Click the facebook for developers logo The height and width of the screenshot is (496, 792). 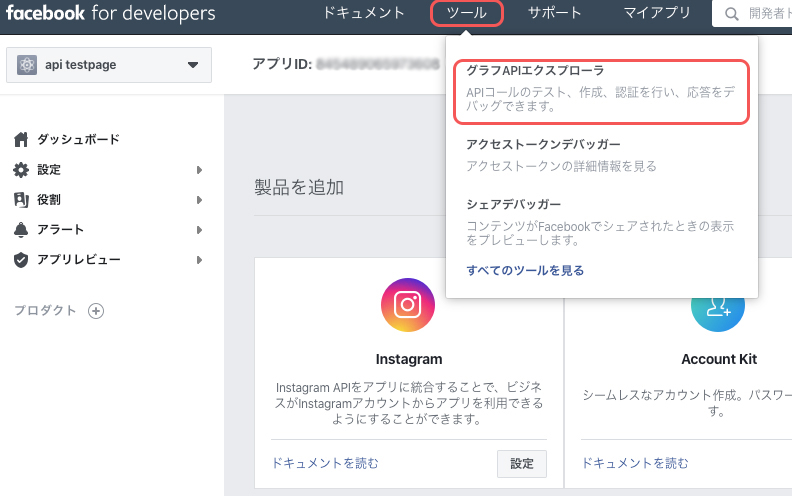111,13
